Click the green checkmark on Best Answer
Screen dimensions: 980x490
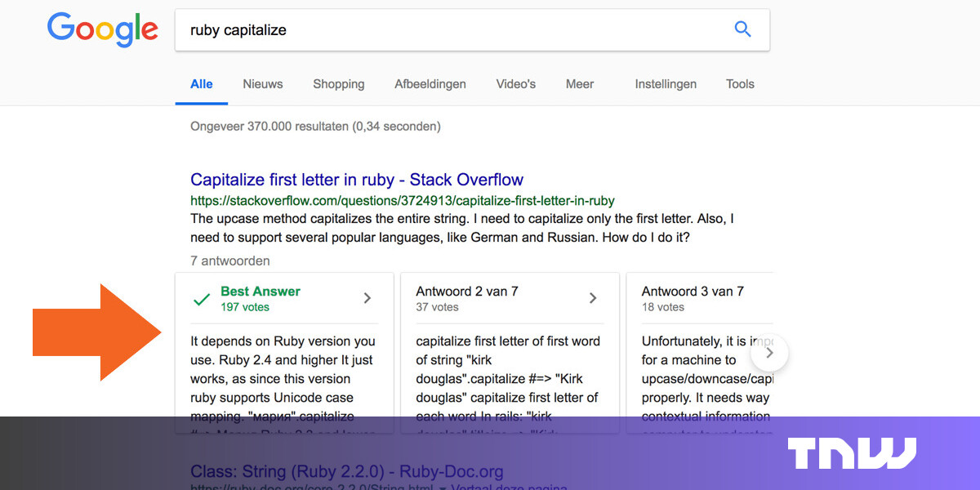tap(202, 299)
